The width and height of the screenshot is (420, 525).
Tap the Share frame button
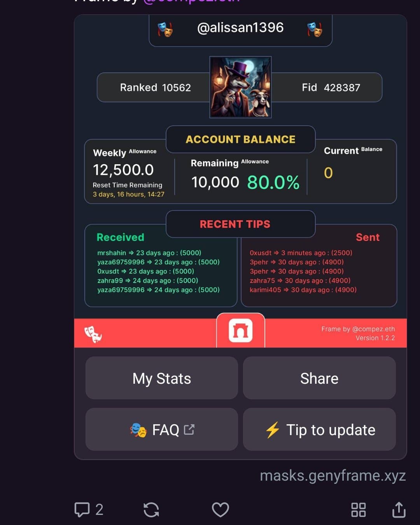tap(319, 378)
